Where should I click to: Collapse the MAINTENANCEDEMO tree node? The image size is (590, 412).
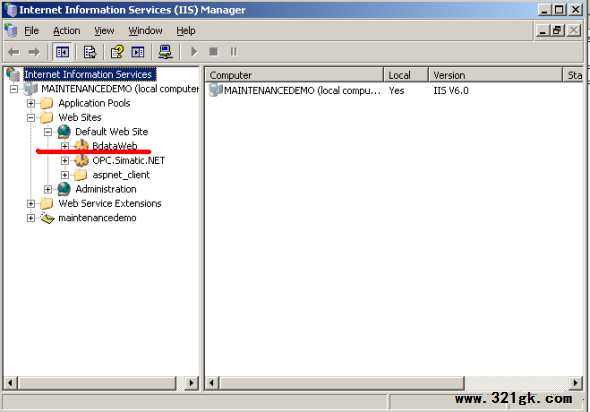pos(14,89)
